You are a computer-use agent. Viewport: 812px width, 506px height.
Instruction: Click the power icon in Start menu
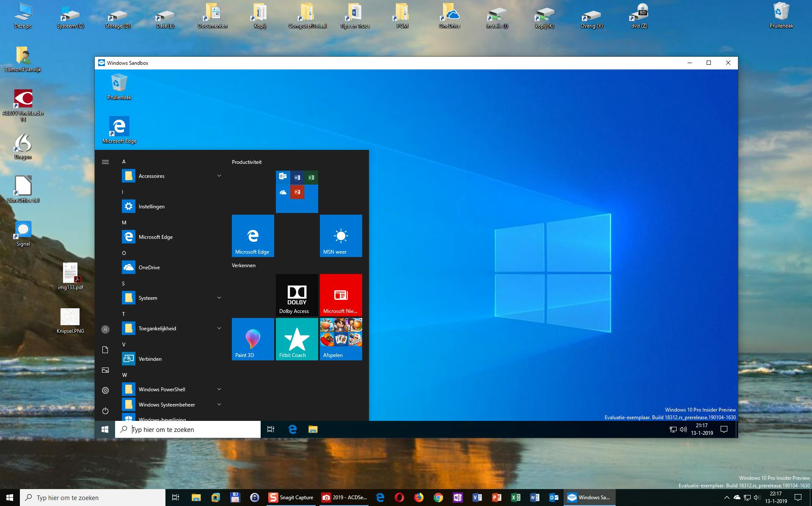click(105, 411)
